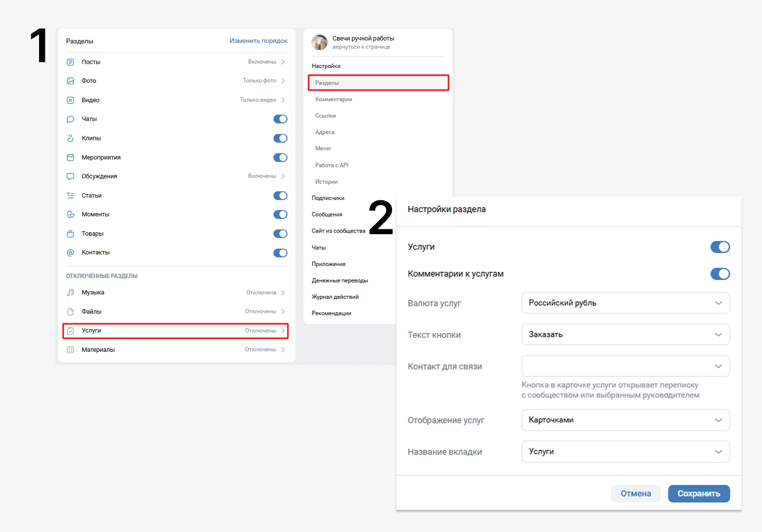Viewport: 762px width, 532px height.
Task: Expand Материалы settings via its chevron
Action: (283, 349)
